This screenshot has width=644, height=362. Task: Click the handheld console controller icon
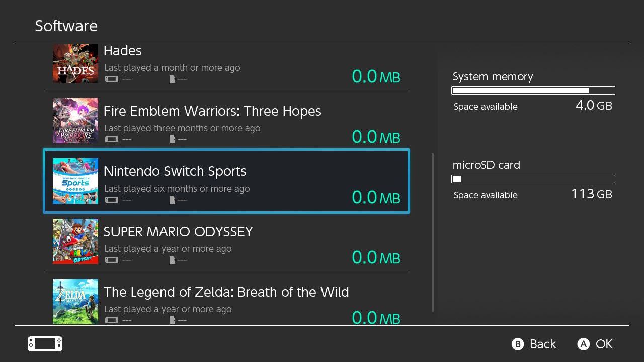click(45, 344)
